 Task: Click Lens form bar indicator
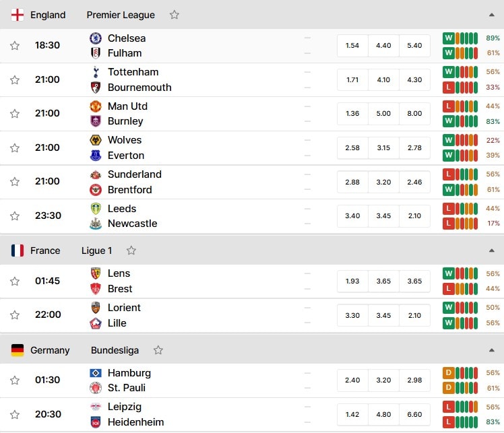[x=460, y=273]
